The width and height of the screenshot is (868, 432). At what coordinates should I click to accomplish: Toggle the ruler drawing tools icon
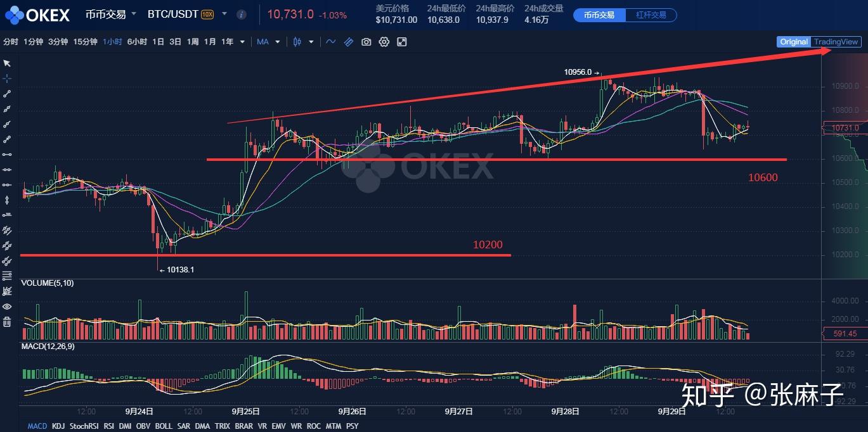coord(348,42)
